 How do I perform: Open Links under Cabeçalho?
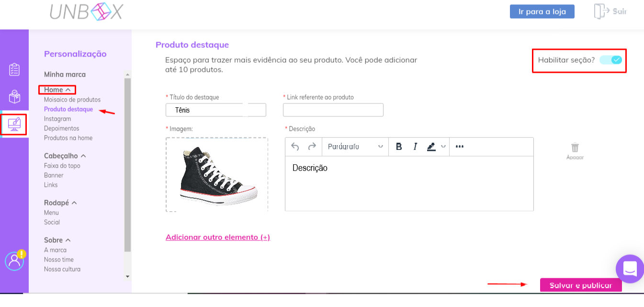coord(51,185)
